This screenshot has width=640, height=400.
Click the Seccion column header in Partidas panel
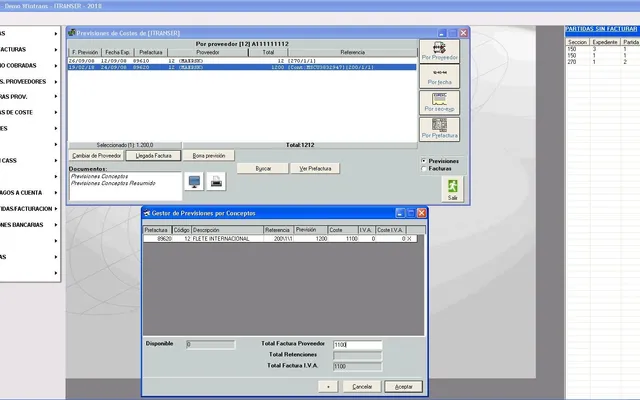577,42
